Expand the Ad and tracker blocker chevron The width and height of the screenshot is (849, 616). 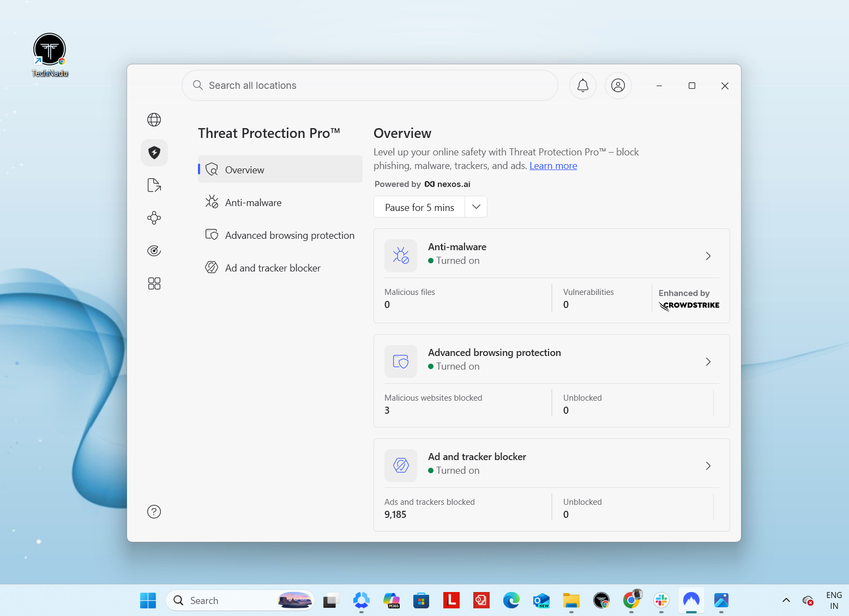pos(708,466)
